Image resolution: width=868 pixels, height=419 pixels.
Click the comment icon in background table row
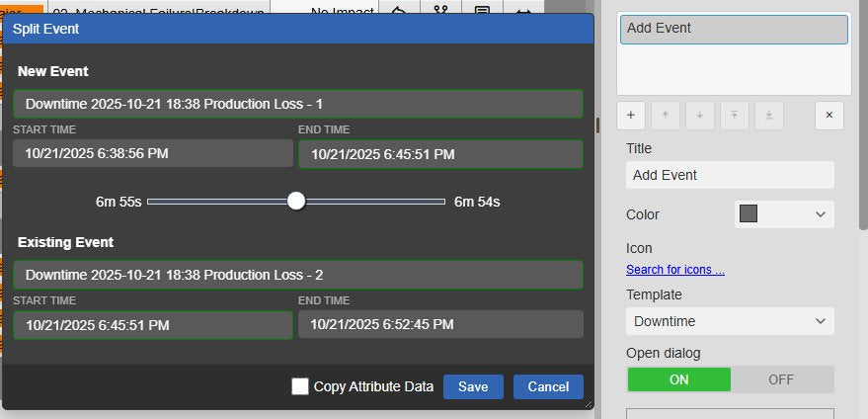pyautogui.click(x=482, y=8)
